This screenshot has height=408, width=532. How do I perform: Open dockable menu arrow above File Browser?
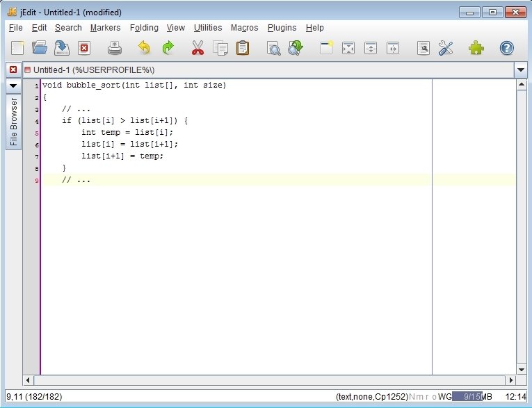[13, 85]
